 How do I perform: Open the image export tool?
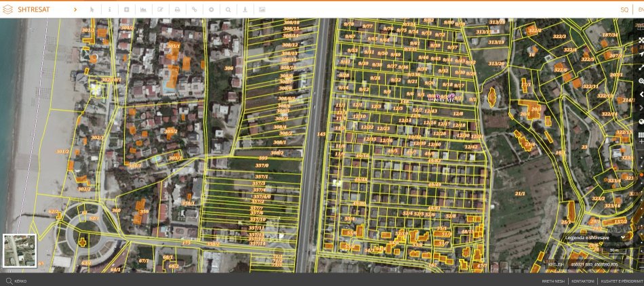point(261,10)
